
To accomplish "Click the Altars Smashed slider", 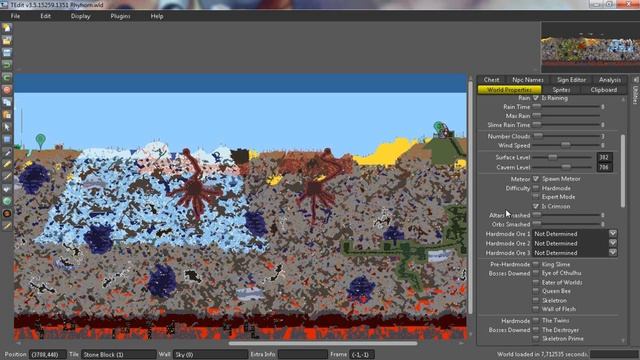I will pyautogui.click(x=567, y=215).
